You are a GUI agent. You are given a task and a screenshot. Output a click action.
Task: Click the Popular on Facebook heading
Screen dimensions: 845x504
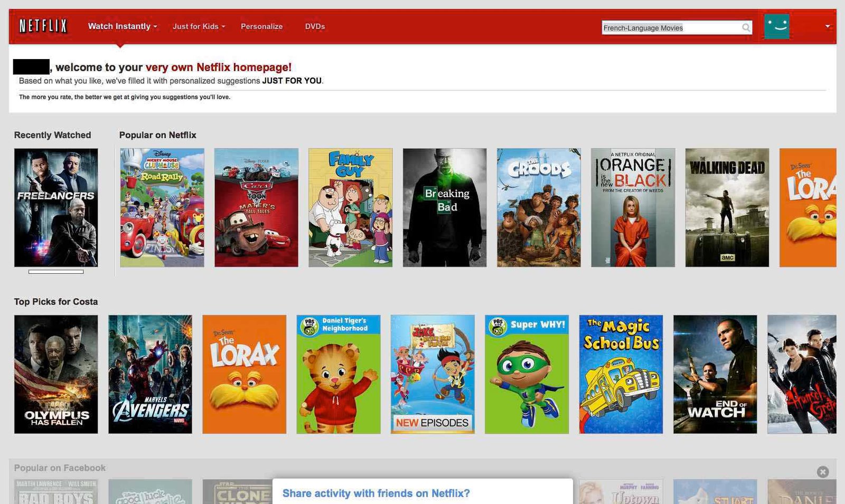click(x=60, y=468)
